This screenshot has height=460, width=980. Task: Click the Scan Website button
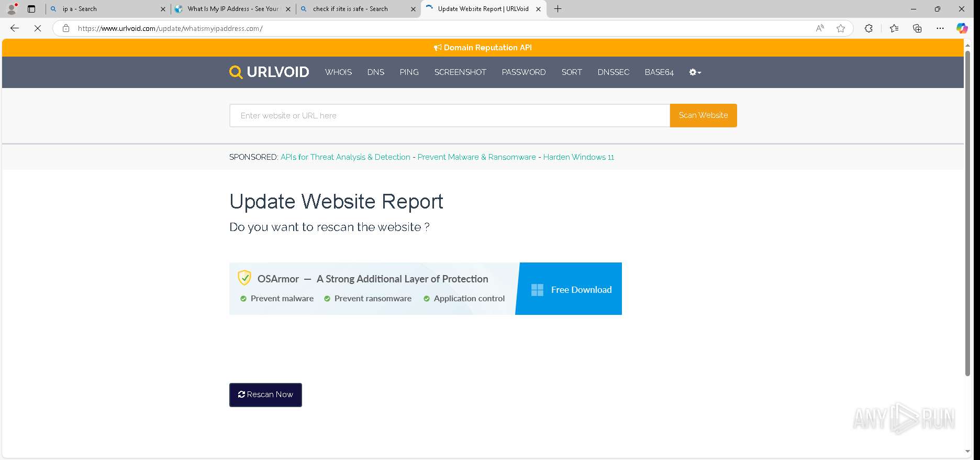[703, 115]
